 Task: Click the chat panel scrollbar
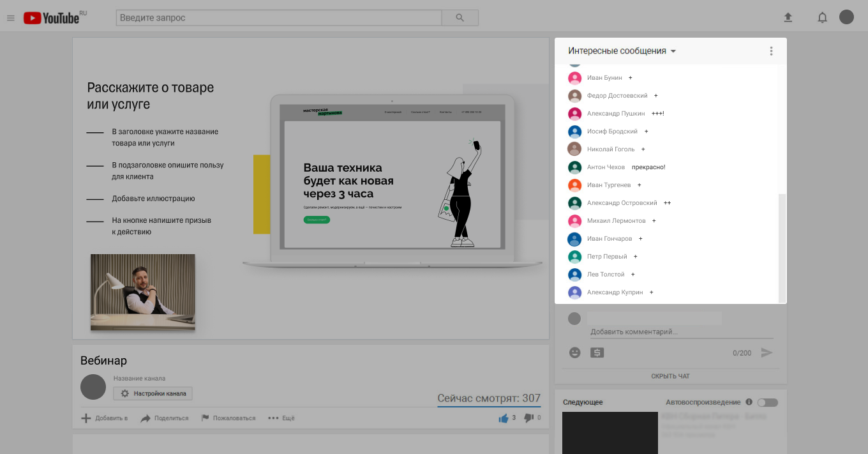pyautogui.click(x=782, y=249)
